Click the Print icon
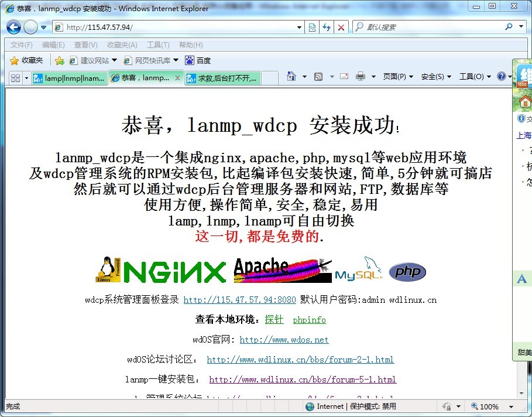 coord(361,76)
